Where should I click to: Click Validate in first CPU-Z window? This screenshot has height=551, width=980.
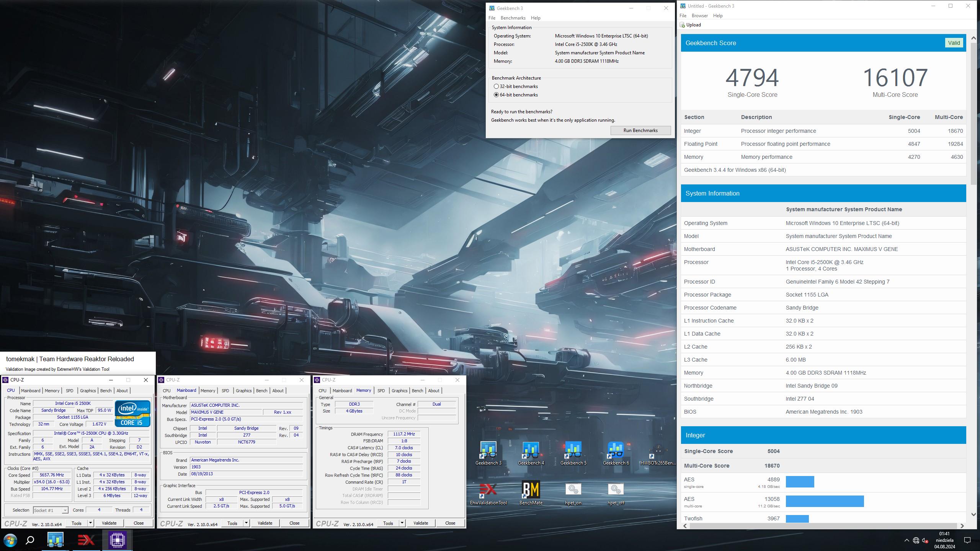click(x=109, y=523)
